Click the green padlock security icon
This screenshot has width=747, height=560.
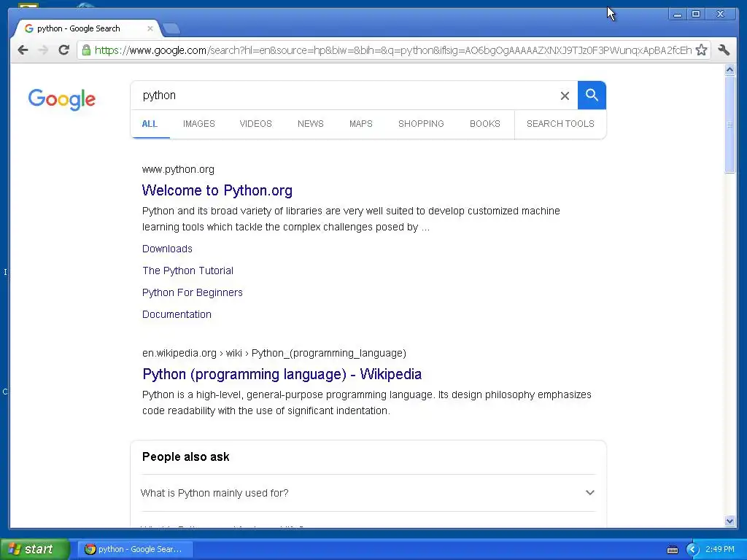(x=86, y=50)
